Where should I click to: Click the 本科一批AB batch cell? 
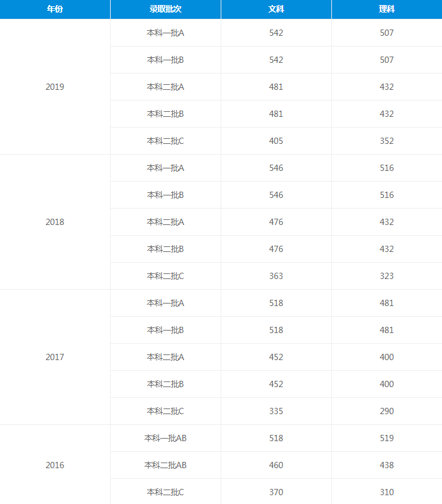165,438
